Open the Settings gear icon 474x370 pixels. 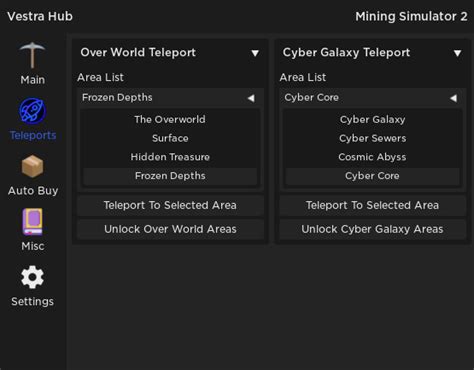[x=32, y=277]
